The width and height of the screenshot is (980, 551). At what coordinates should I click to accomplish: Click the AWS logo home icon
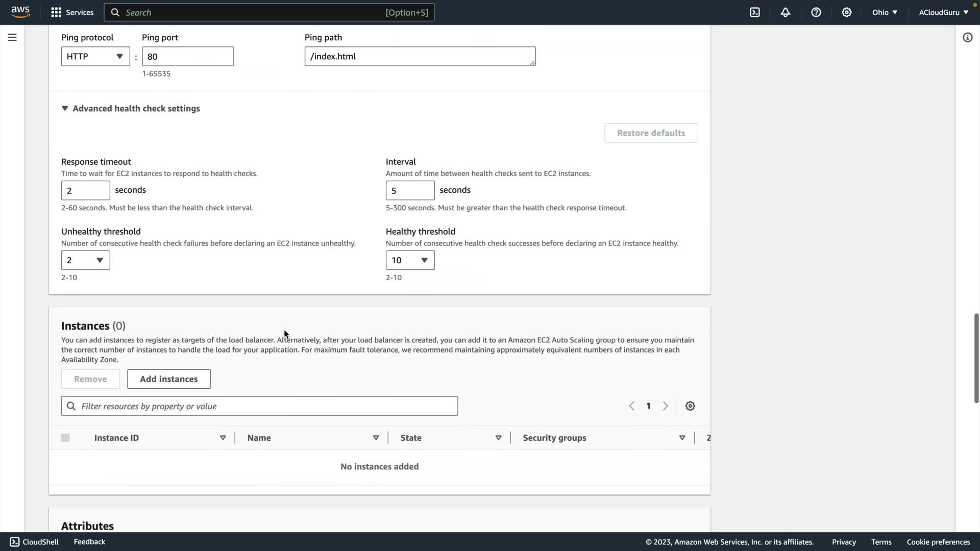(x=20, y=12)
